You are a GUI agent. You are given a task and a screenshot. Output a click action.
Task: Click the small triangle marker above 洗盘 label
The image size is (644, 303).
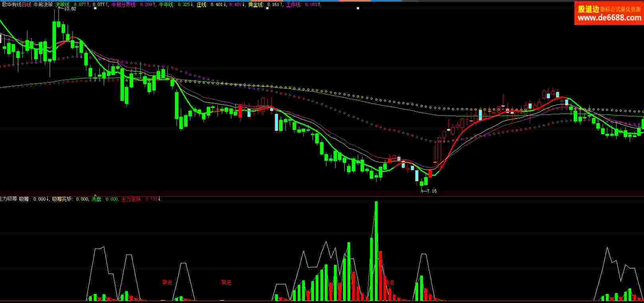click(x=95, y=195)
